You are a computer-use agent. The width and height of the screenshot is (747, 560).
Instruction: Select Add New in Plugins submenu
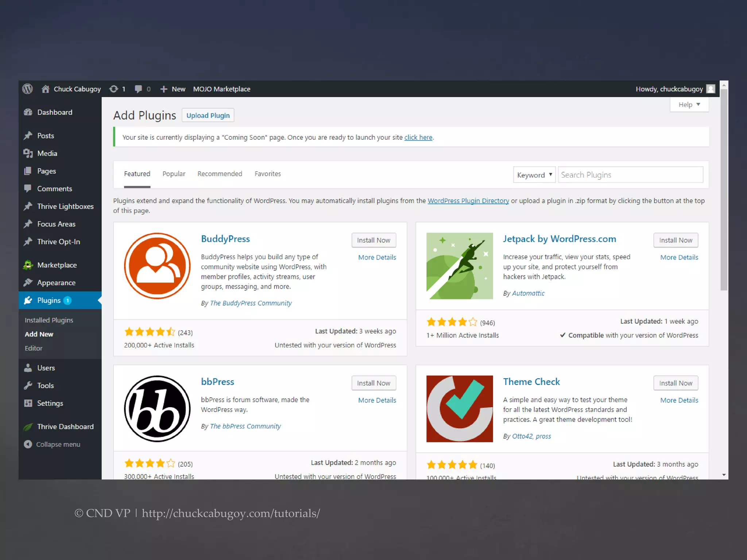[x=39, y=334]
